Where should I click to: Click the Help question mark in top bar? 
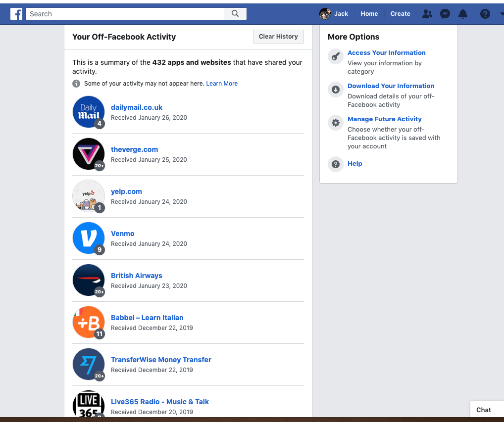[485, 14]
